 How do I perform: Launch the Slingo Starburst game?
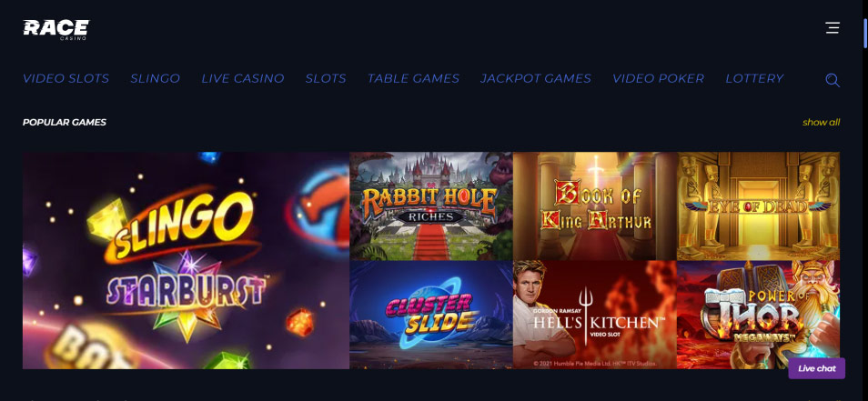coord(186,260)
